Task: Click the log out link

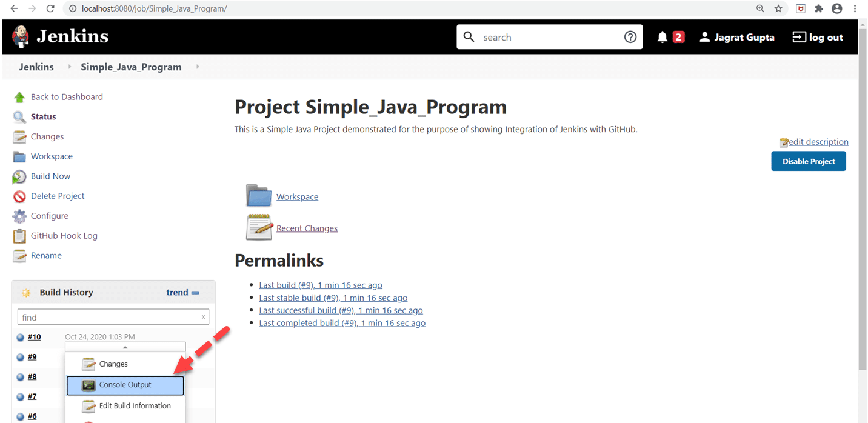Action: click(x=818, y=37)
